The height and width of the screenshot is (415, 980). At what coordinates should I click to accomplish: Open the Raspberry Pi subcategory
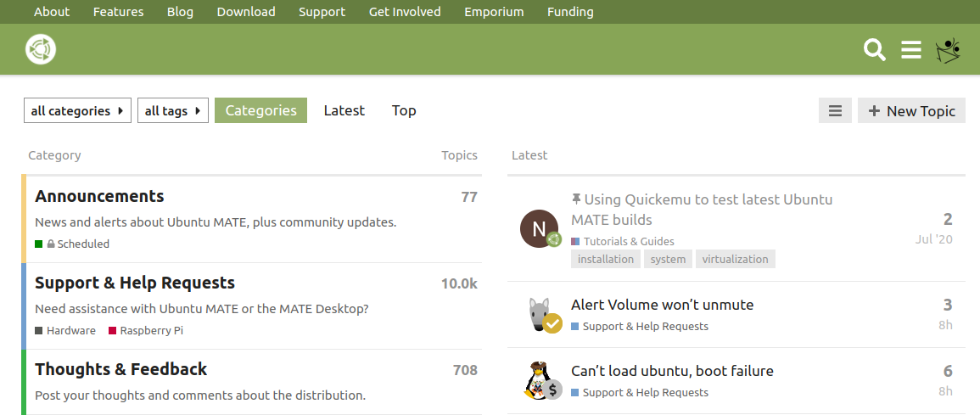(x=152, y=331)
